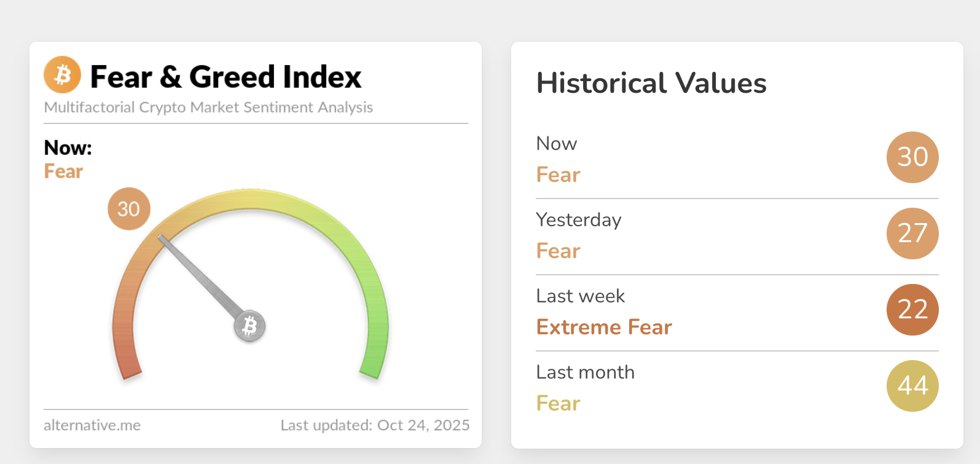Click the gray Bitcoin needle hub
Screen dimensions: 980x464
coord(249,326)
